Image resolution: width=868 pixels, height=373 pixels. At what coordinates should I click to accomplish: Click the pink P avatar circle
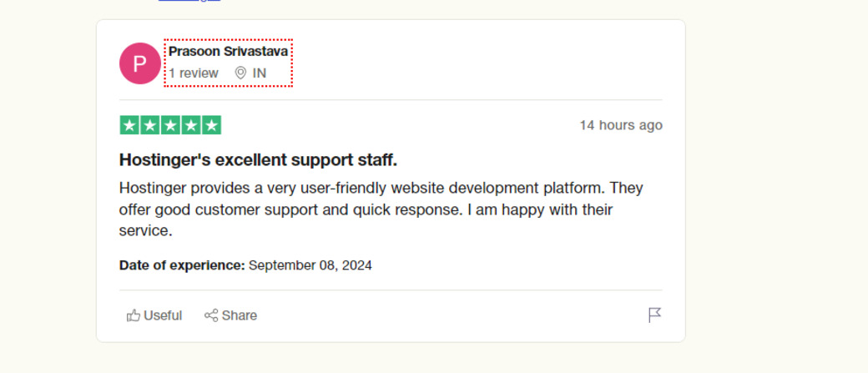pos(140,63)
